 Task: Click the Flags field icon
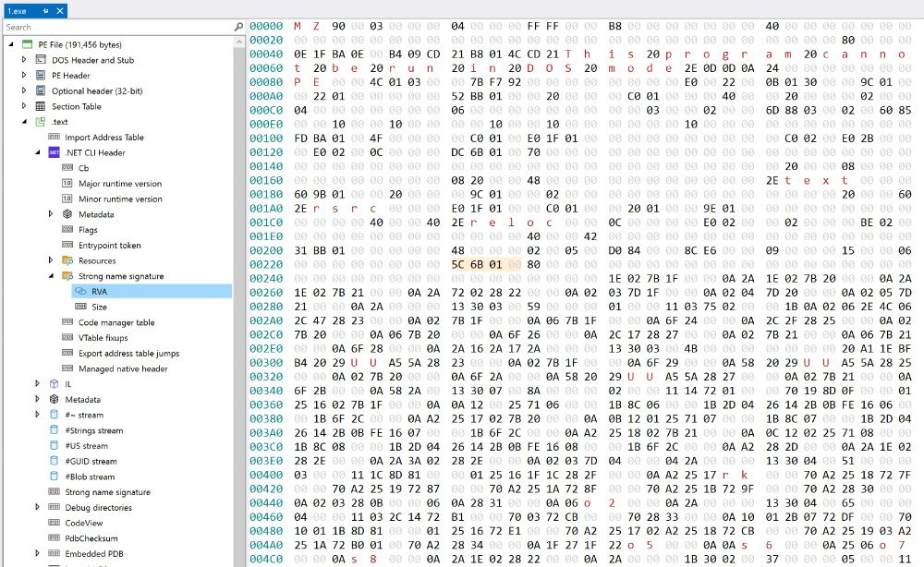[67, 230]
